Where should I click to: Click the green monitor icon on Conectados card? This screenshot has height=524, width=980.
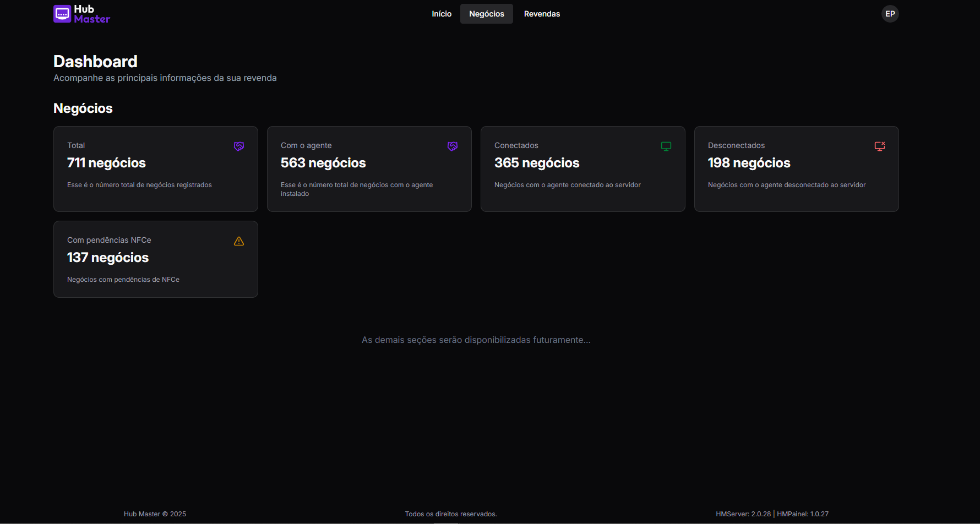click(x=666, y=146)
